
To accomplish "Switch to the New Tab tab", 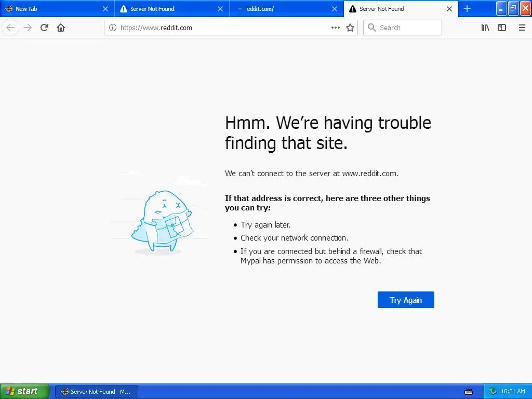I will tap(57, 9).
